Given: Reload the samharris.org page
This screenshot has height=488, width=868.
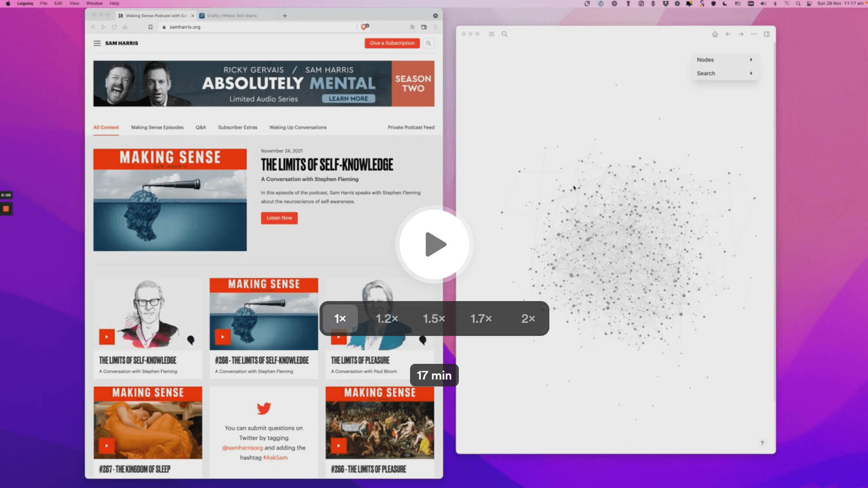Looking at the screenshot, I should point(114,27).
